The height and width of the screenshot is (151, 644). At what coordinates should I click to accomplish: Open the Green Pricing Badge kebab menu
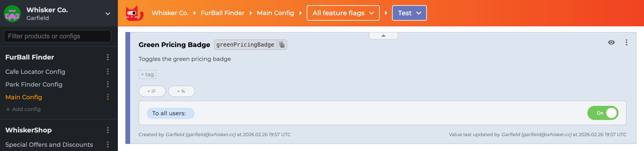626,42
